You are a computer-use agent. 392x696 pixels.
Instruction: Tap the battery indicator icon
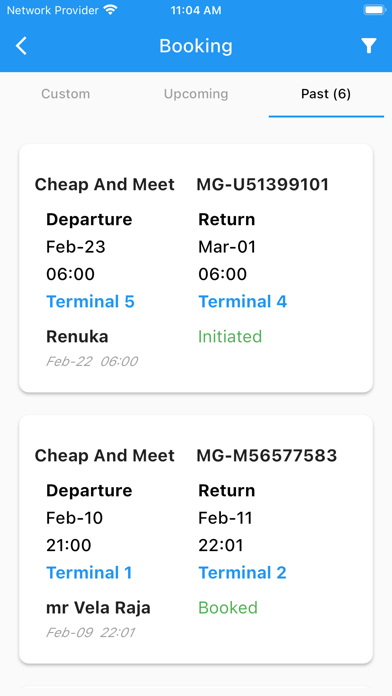pos(375,10)
